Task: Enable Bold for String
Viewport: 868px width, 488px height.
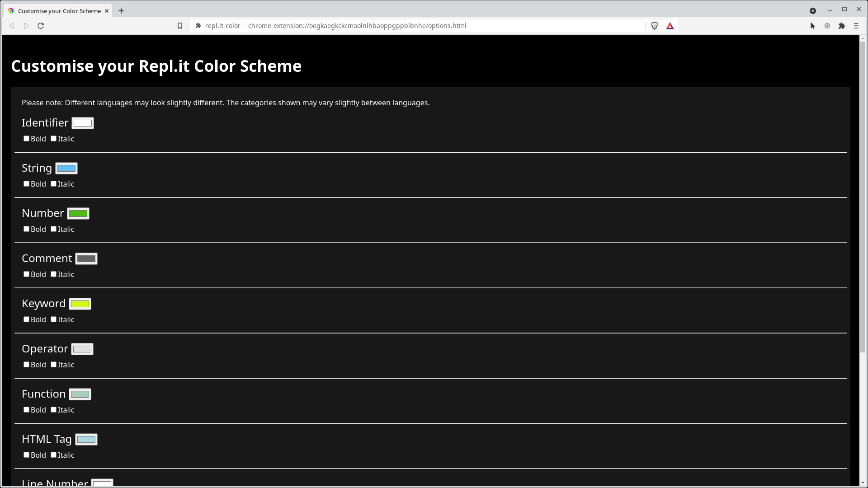Action: (26, 184)
